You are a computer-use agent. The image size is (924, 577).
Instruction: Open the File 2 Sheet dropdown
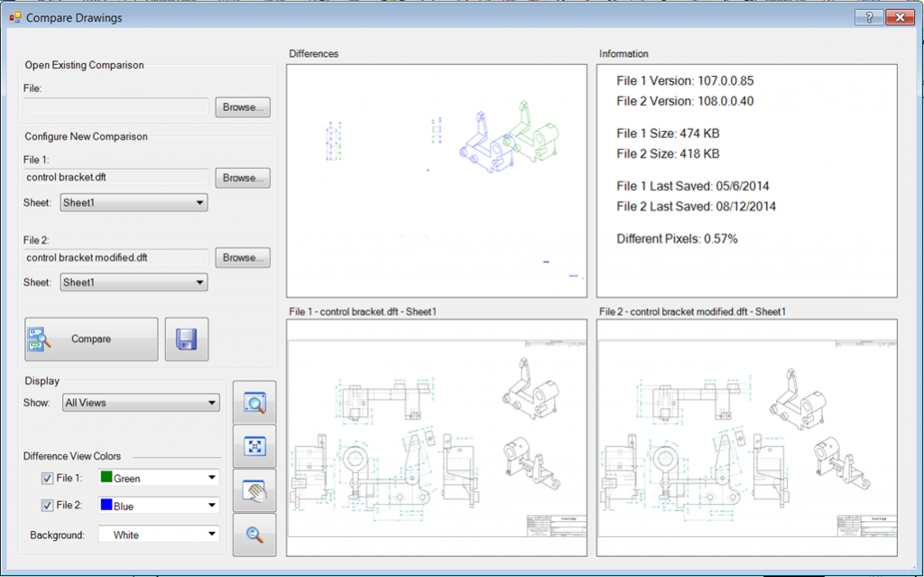pos(134,282)
